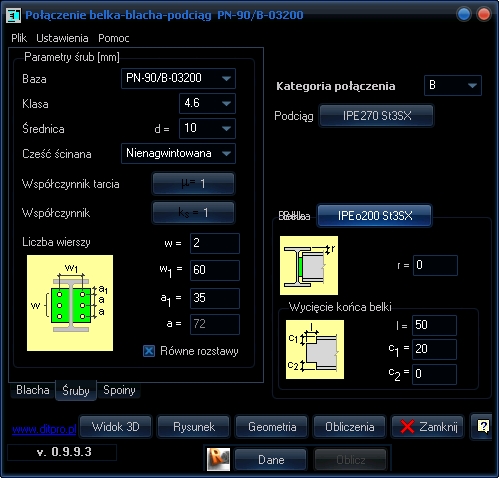Viewport: 499px width, 478px height.
Task: Click the Podciąg IPE270 St3SX button
Action: click(x=377, y=116)
